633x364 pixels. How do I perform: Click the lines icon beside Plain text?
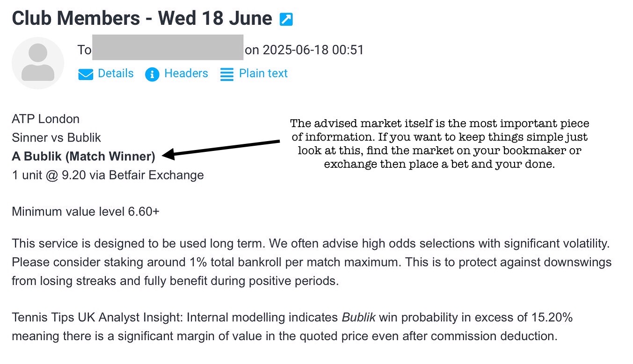[x=227, y=74]
